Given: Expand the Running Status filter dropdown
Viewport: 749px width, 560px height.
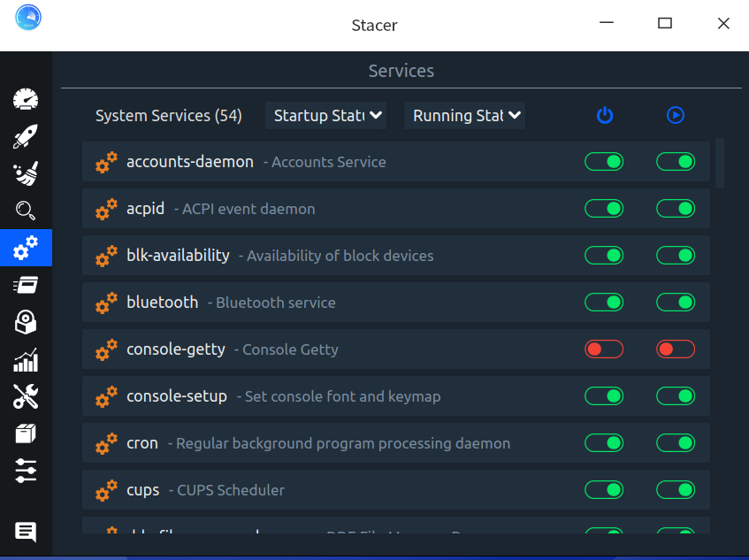Looking at the screenshot, I should [x=464, y=115].
